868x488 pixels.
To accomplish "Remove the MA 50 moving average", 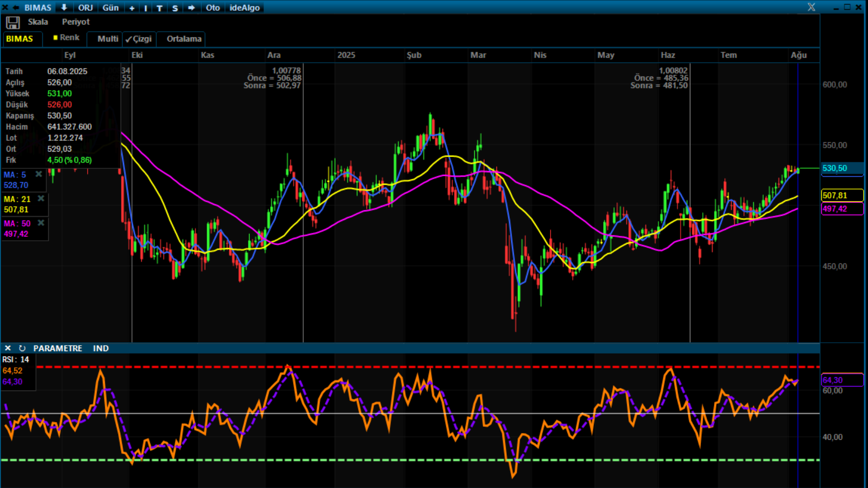I will [41, 223].
